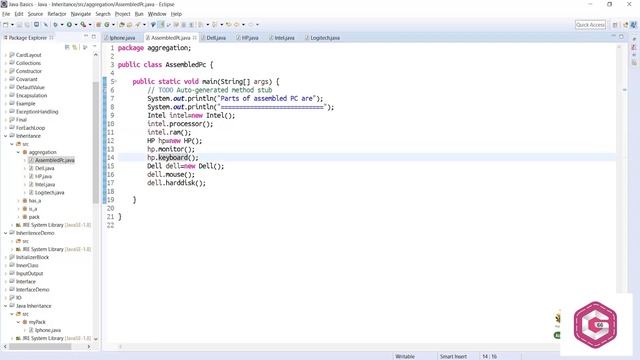Select the Package Explorer view tab
The width and height of the screenshot is (640, 360).
coord(28,38)
